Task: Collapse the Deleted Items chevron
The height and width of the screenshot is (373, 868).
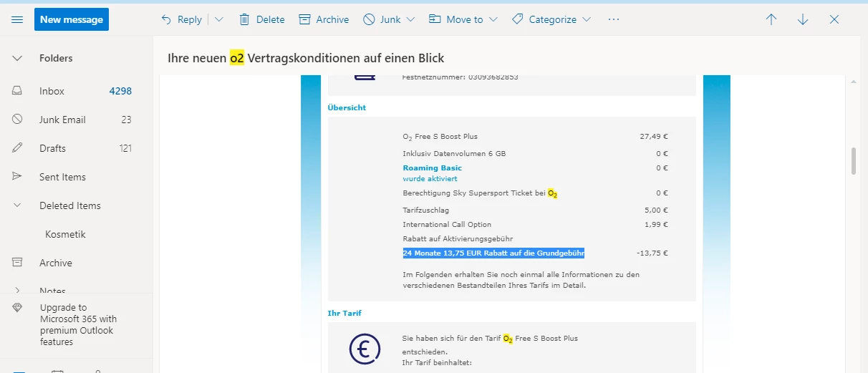Action: click(17, 205)
